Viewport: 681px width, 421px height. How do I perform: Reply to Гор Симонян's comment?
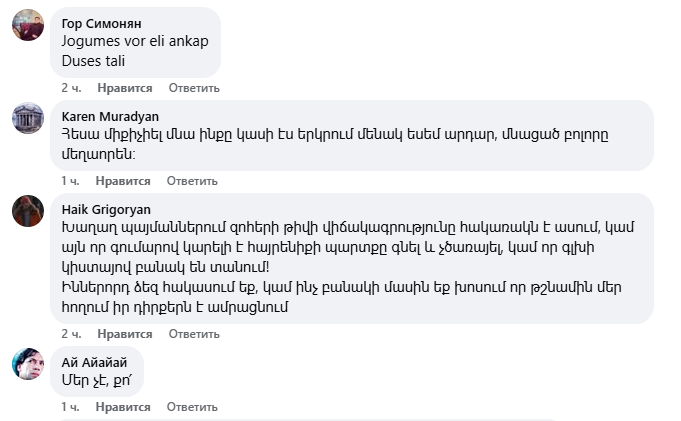coord(193,88)
